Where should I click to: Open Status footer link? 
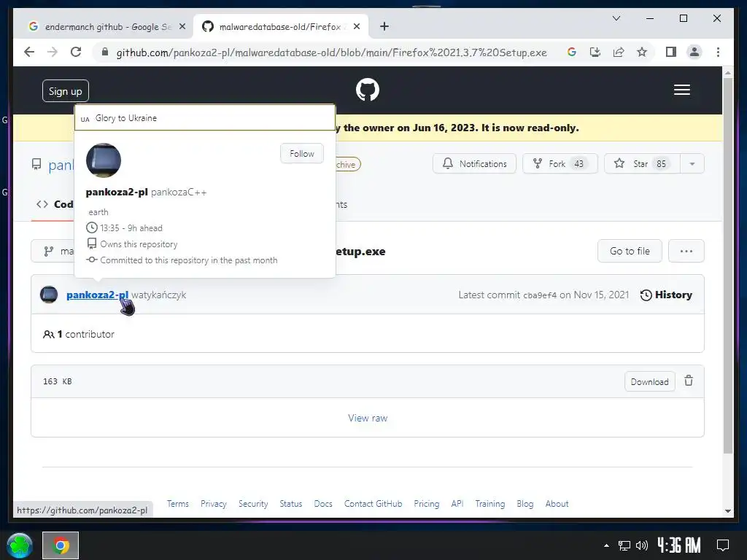[290, 503]
